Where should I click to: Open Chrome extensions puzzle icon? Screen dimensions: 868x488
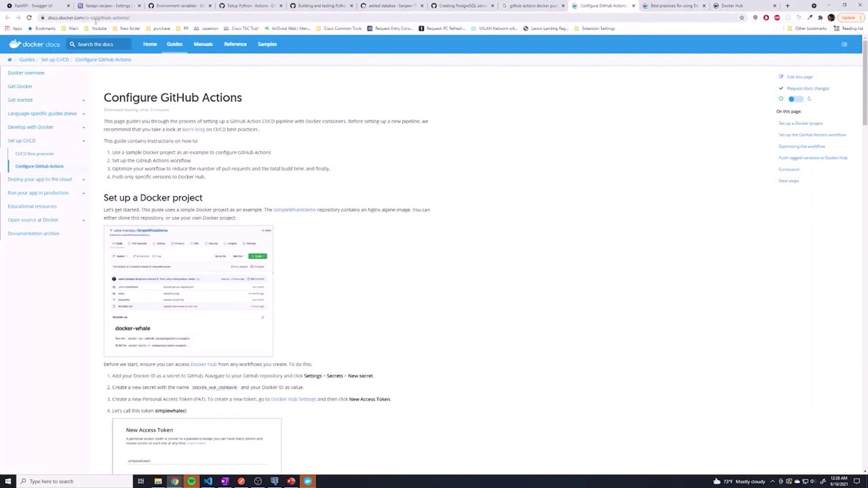[x=821, y=18]
